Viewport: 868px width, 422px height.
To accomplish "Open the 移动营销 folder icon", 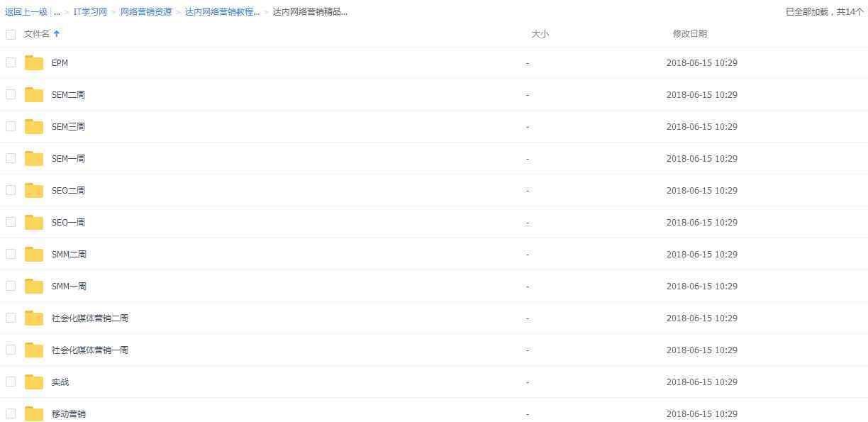I will pos(34,414).
